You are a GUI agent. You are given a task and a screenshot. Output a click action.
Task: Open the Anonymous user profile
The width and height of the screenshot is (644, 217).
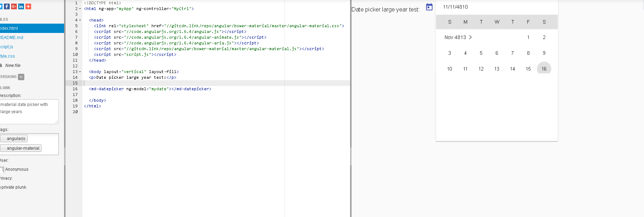coord(16,169)
